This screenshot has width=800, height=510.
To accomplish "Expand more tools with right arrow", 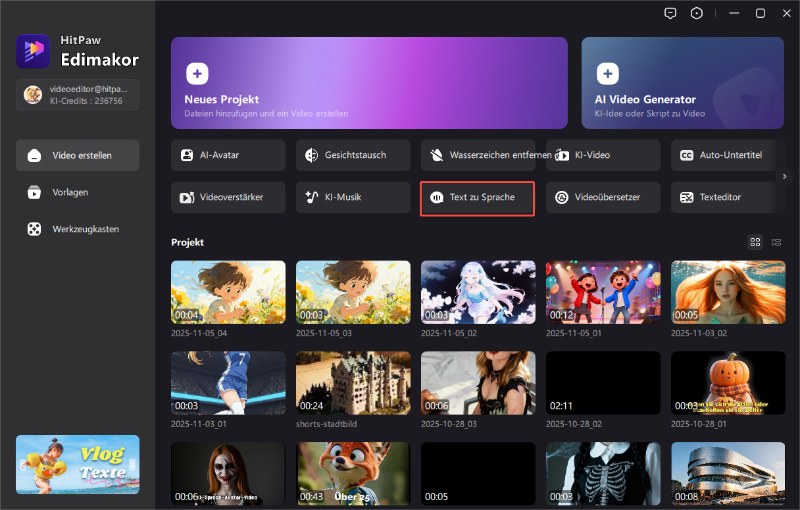I will pyautogui.click(x=785, y=176).
